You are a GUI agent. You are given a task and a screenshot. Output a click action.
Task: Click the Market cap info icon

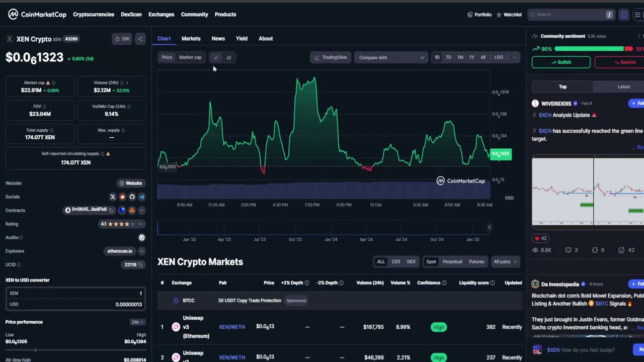(53, 83)
